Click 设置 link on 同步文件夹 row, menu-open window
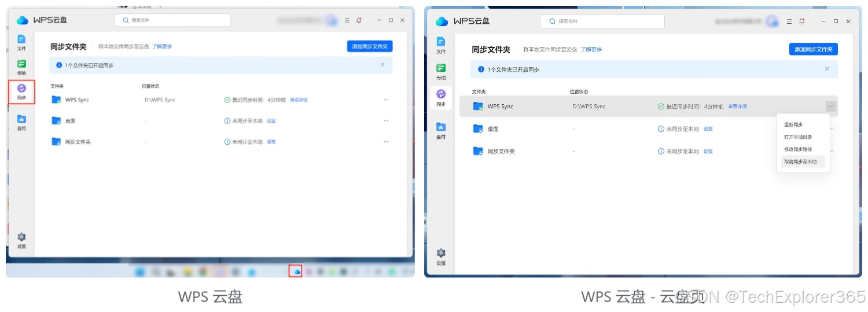868x312 pixels. click(708, 151)
